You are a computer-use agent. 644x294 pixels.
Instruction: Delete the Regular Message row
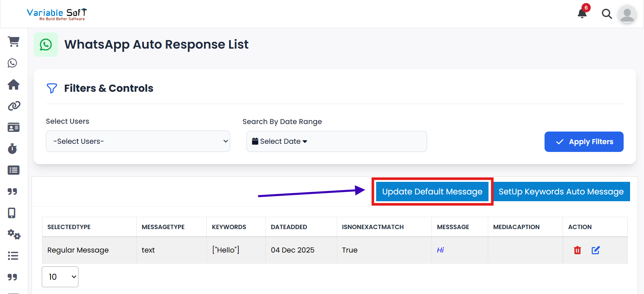[x=577, y=250]
